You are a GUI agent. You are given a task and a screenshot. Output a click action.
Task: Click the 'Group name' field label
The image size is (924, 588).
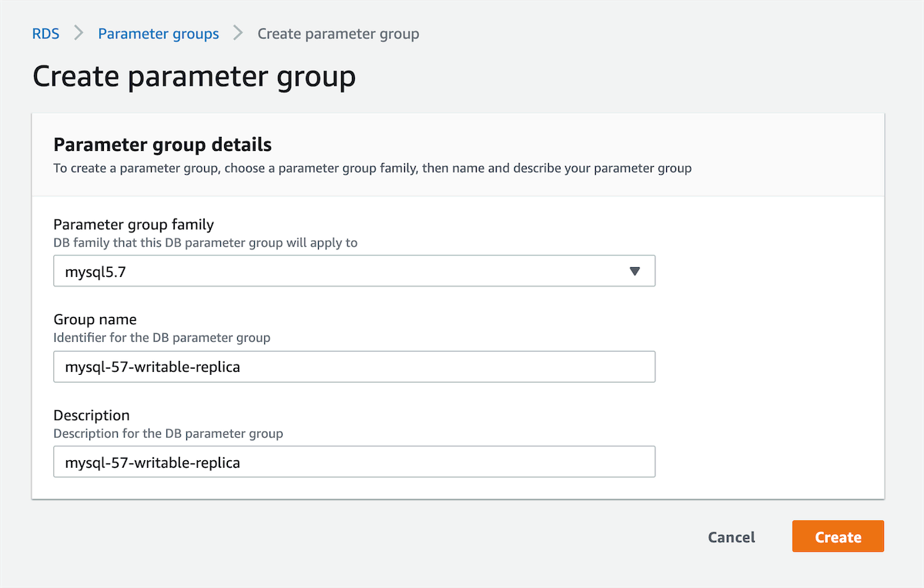click(95, 319)
